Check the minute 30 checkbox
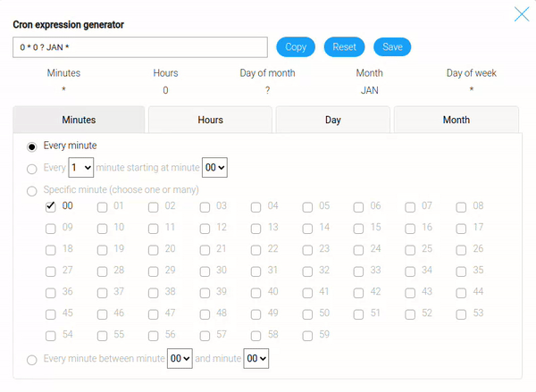Image resolution: width=536 pixels, height=392 pixels. pos(205,271)
